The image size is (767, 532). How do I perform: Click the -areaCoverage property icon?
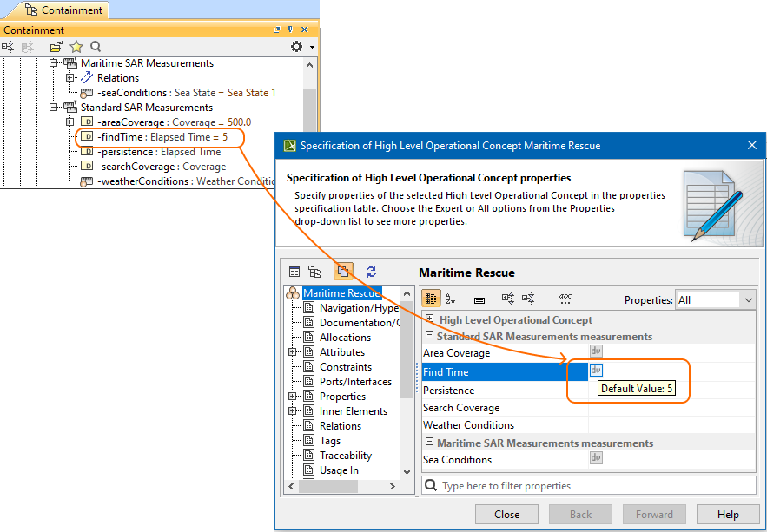(x=87, y=122)
